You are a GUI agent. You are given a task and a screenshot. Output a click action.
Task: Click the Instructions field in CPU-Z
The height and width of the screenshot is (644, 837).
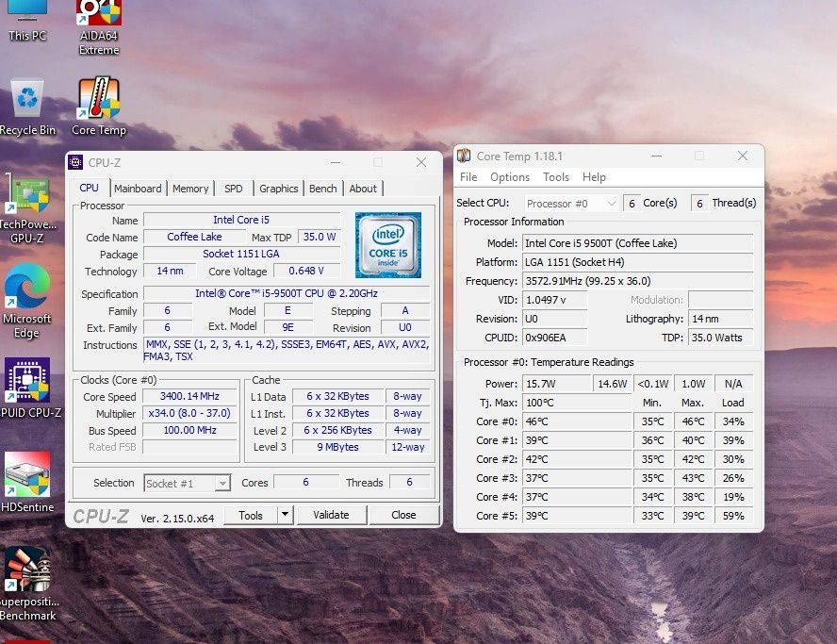click(x=287, y=351)
